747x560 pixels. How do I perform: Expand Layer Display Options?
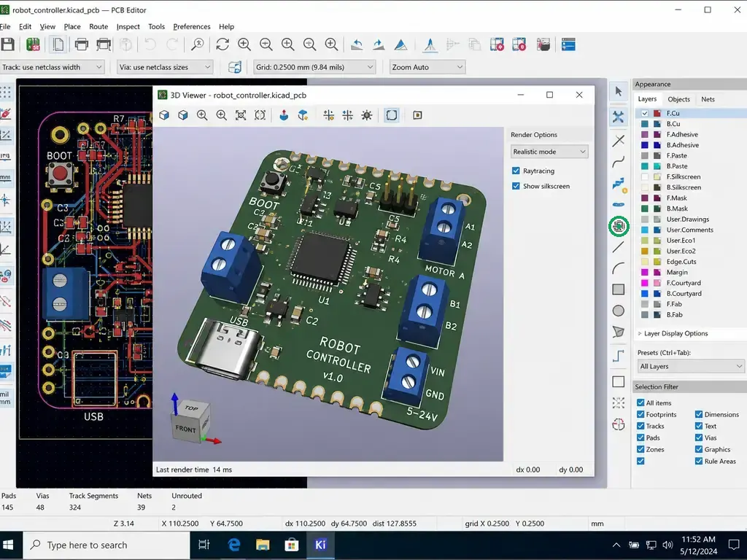pyautogui.click(x=673, y=333)
